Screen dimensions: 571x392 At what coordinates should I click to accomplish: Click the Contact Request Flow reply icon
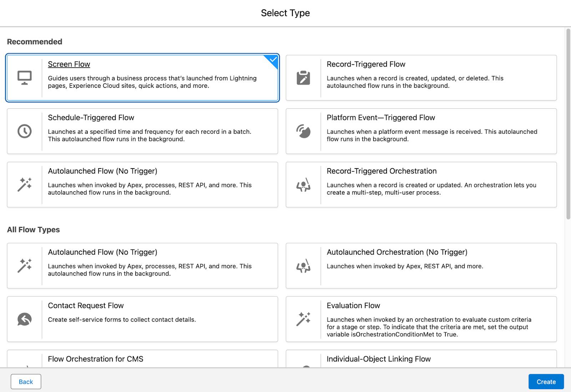point(25,319)
